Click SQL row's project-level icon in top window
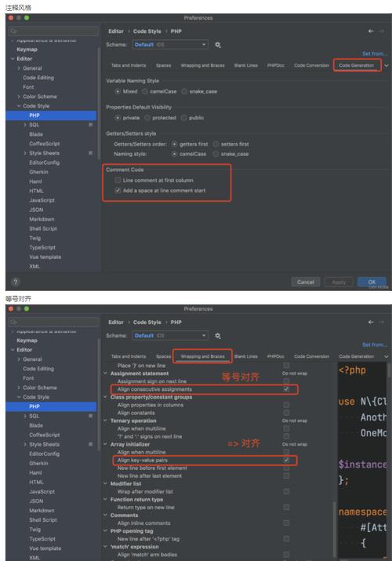The image size is (392, 561). [90, 125]
